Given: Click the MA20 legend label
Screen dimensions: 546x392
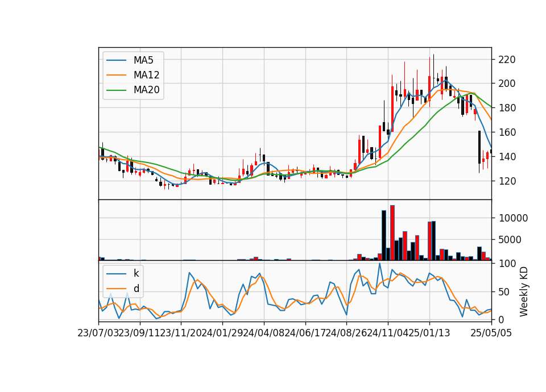Looking at the screenshot, I should (x=146, y=90).
